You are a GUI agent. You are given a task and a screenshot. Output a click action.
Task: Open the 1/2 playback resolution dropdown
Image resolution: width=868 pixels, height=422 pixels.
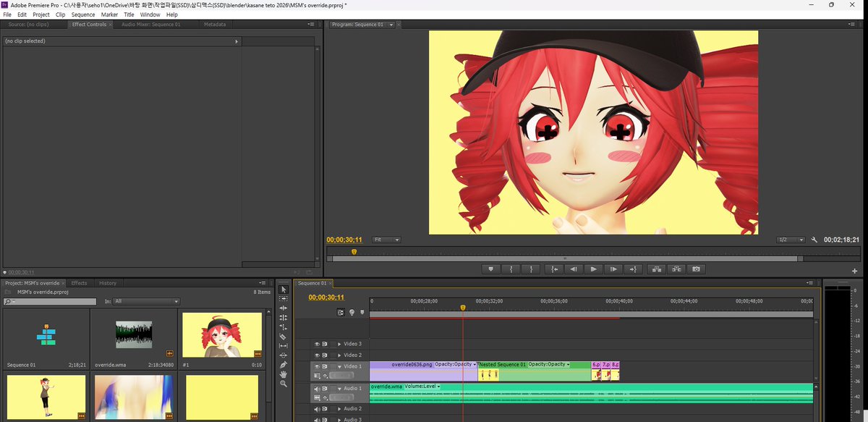coord(791,240)
